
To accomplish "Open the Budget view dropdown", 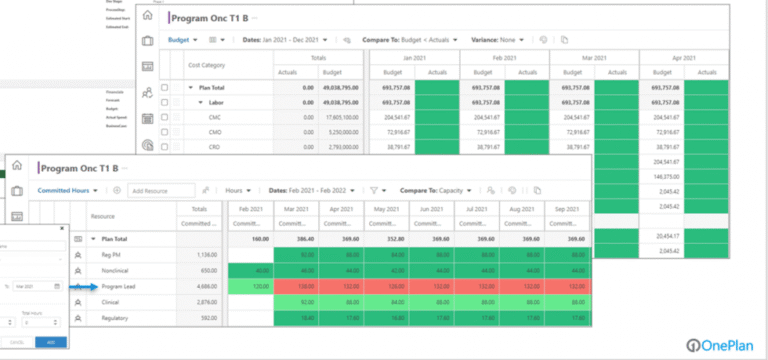I will pyautogui.click(x=183, y=40).
